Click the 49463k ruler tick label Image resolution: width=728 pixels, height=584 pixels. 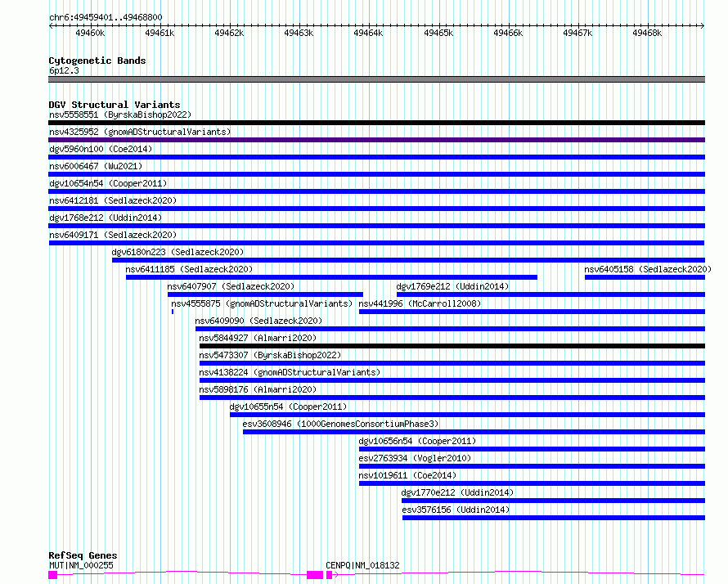point(299,33)
